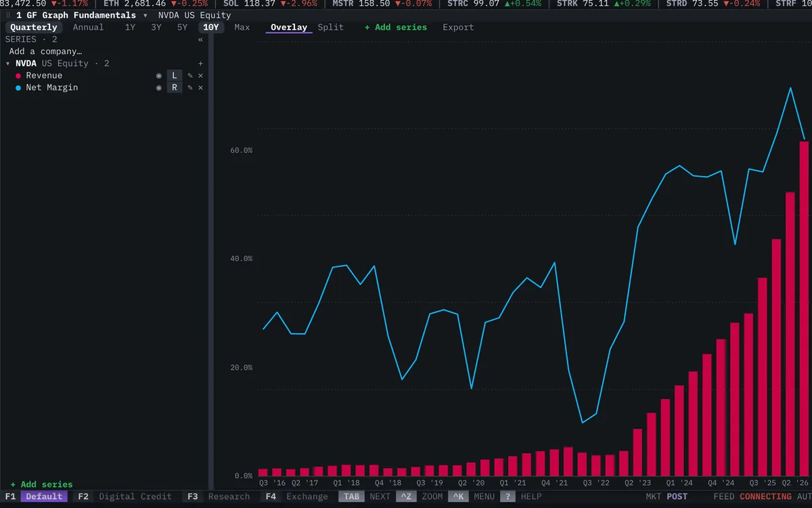
Task: Open the GF Graph Fundamentals function dropdown
Action: click(145, 15)
